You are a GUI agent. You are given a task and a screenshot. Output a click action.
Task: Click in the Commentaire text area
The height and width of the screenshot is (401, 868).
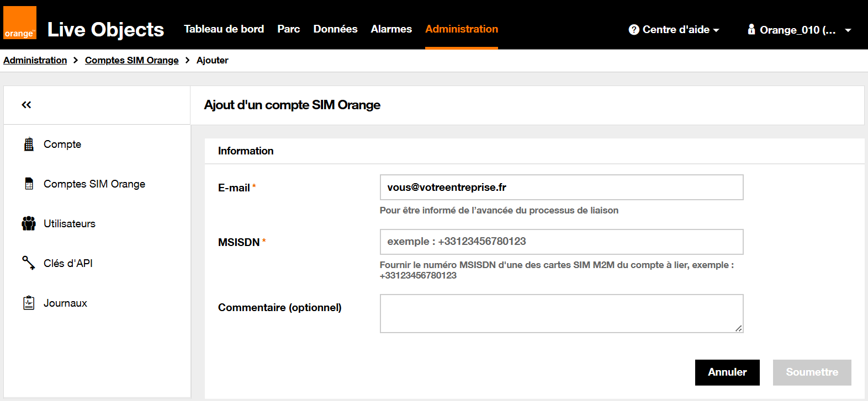561,313
